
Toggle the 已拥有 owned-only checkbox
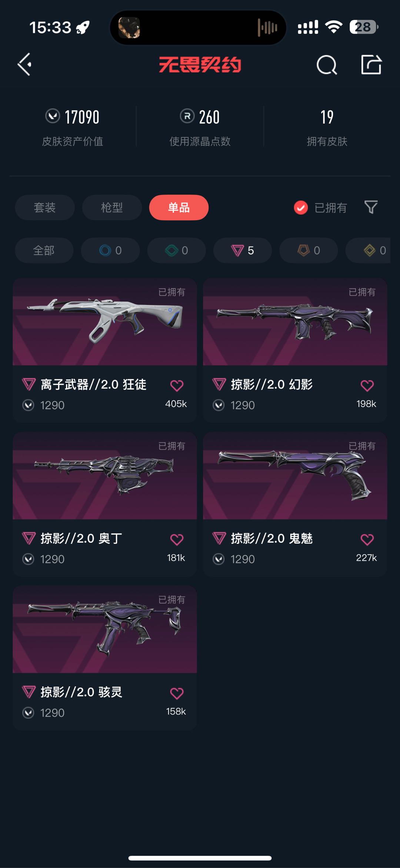point(301,208)
